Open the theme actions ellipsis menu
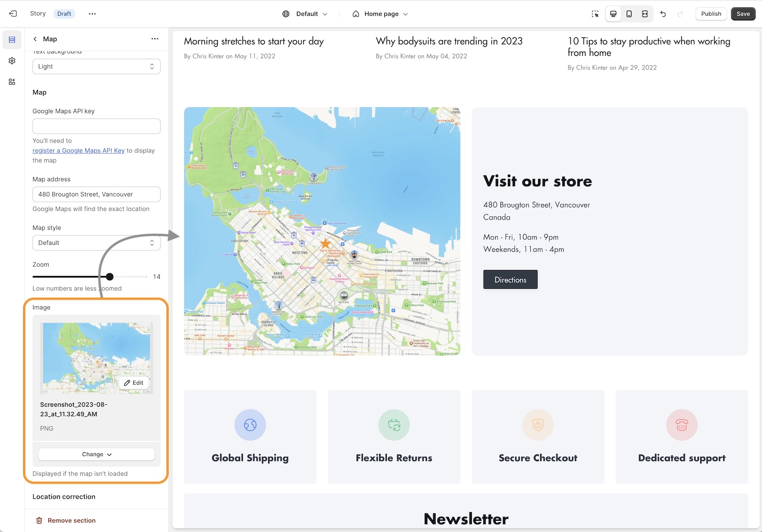Viewport: 762px width, 532px height. click(x=92, y=14)
